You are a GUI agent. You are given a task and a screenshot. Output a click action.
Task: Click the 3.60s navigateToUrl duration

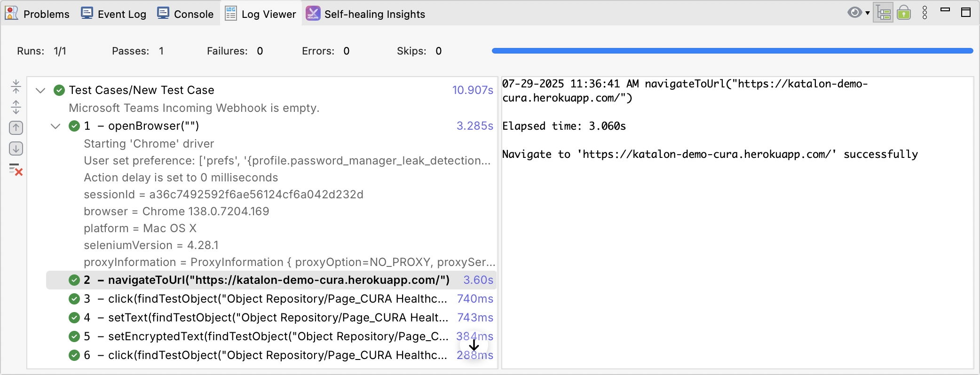(x=478, y=280)
